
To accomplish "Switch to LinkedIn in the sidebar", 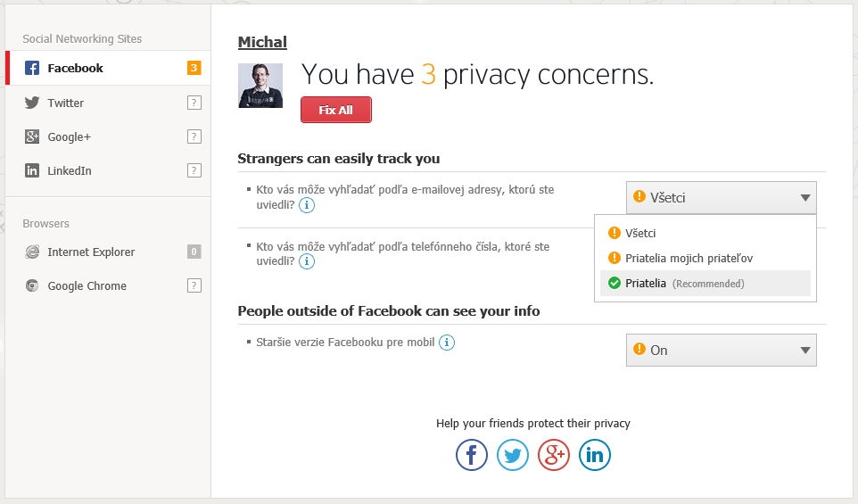I will (70, 170).
